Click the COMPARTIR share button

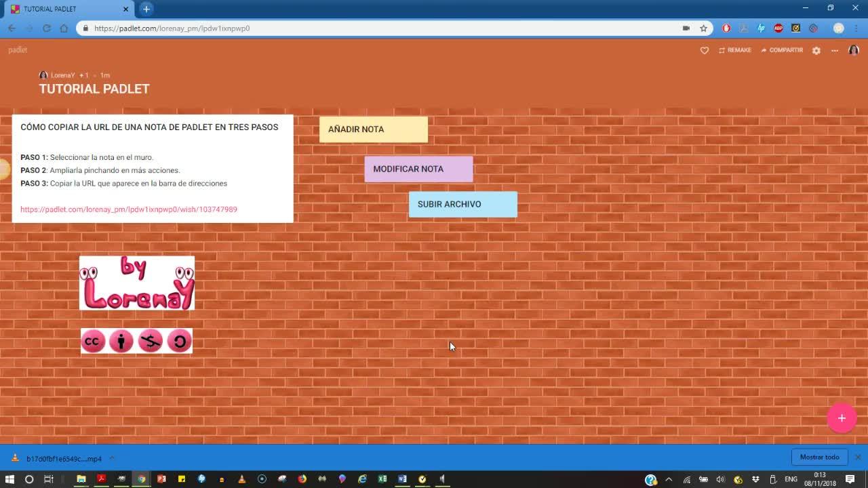pos(782,50)
